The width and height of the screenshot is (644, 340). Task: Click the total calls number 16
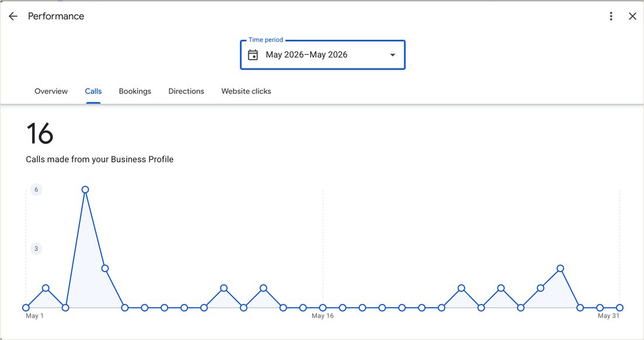pos(40,133)
